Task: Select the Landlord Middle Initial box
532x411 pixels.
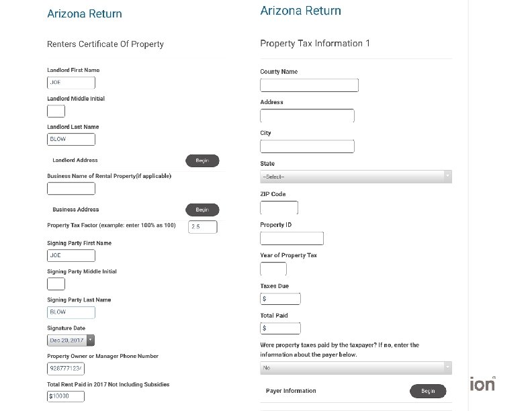Action: (56, 111)
